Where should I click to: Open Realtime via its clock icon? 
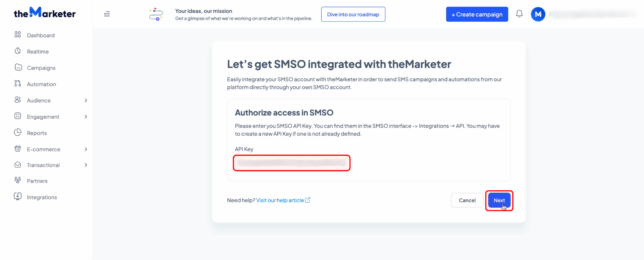click(x=18, y=51)
